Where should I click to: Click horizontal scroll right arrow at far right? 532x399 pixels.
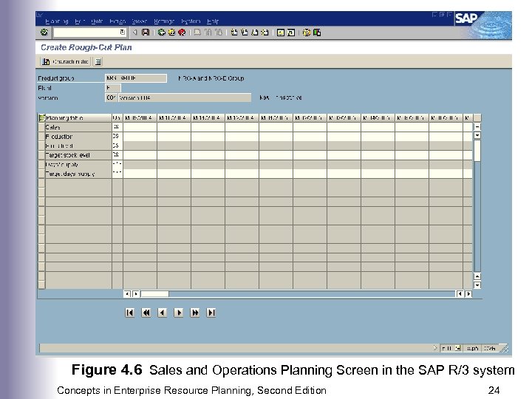click(468, 294)
